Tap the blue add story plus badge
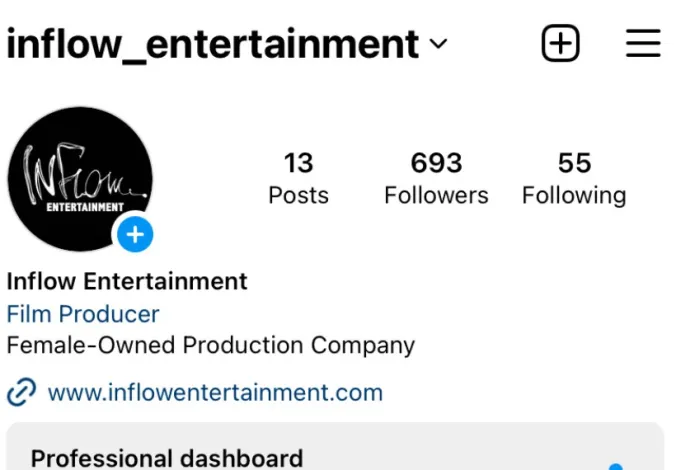This screenshot has height=470, width=676. tap(135, 235)
